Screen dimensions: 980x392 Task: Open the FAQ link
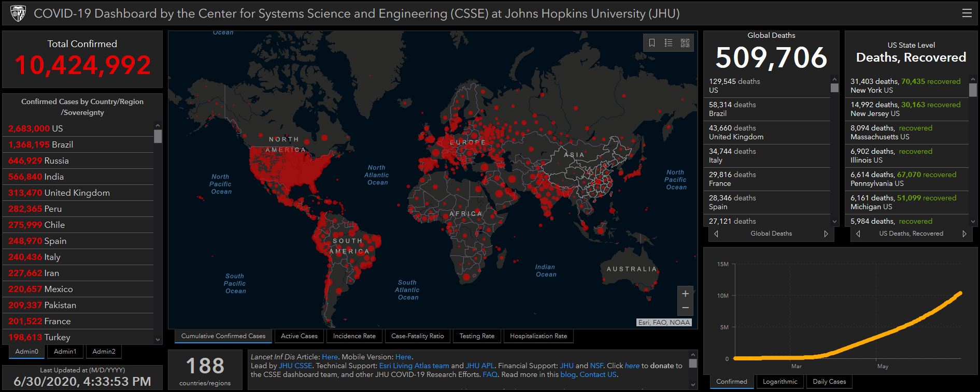(490, 374)
